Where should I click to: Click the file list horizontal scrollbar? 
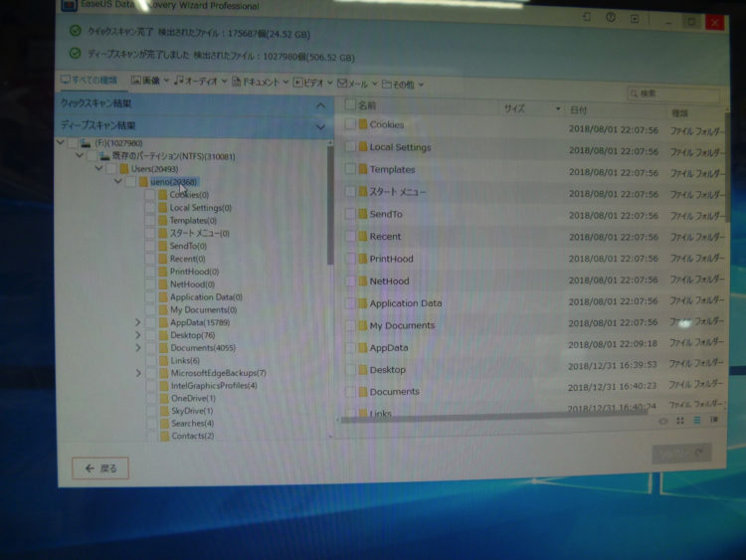point(493,418)
